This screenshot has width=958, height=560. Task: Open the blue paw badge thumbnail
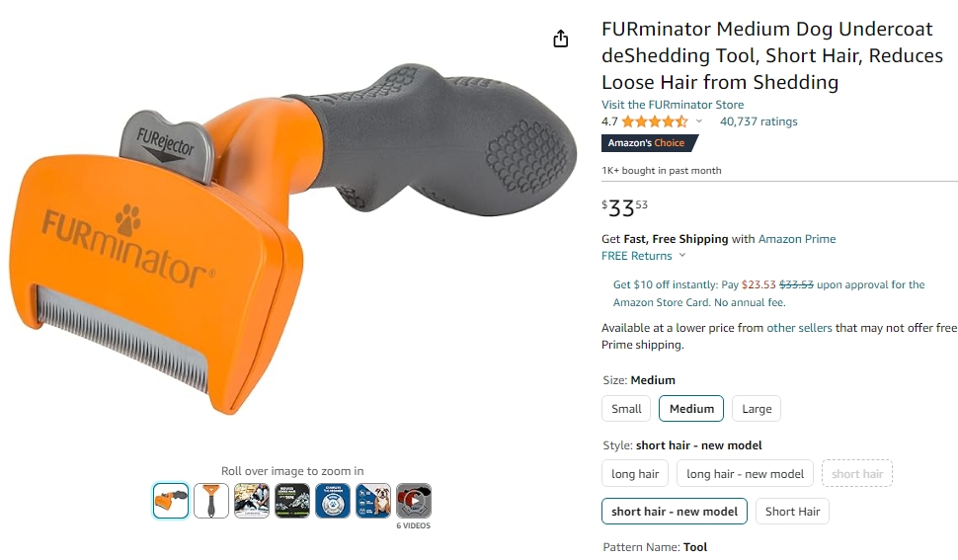pyautogui.click(x=333, y=501)
